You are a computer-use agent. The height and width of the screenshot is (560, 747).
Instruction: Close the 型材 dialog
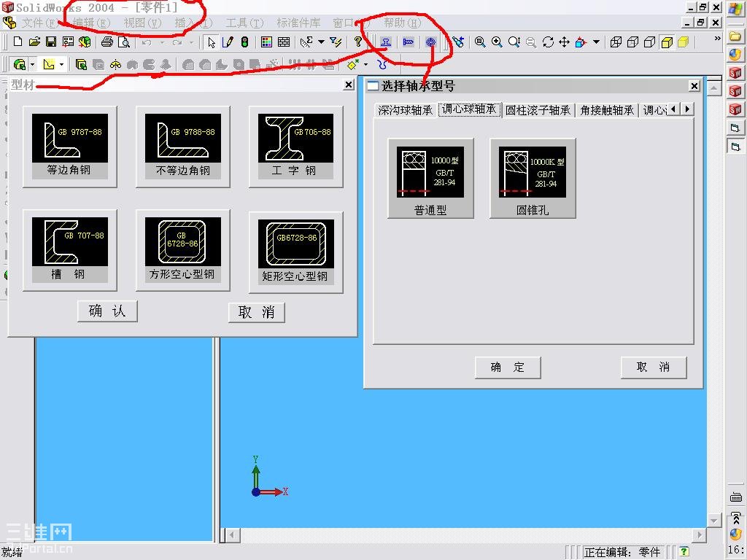(x=349, y=85)
